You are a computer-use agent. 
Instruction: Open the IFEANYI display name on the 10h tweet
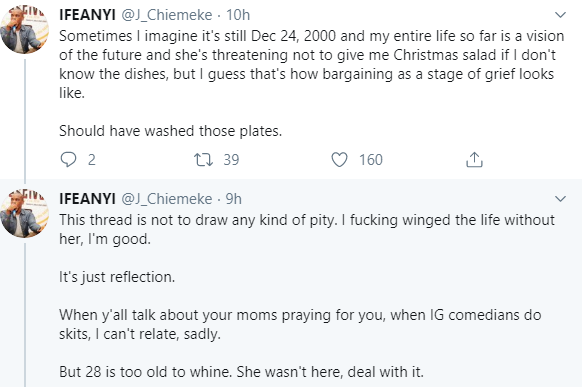(x=88, y=15)
